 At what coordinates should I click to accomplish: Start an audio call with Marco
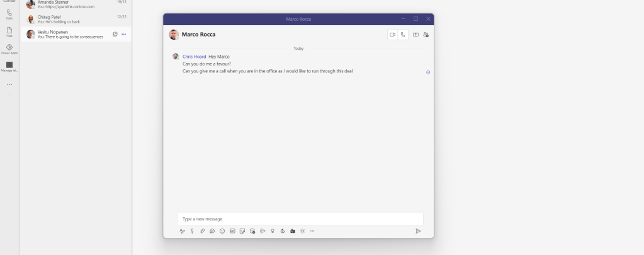click(x=403, y=35)
